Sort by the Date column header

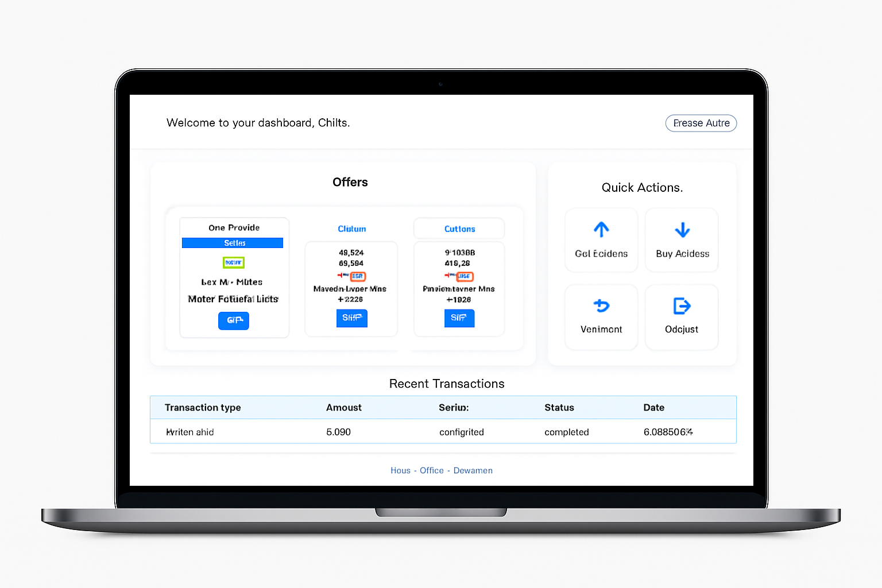point(653,408)
